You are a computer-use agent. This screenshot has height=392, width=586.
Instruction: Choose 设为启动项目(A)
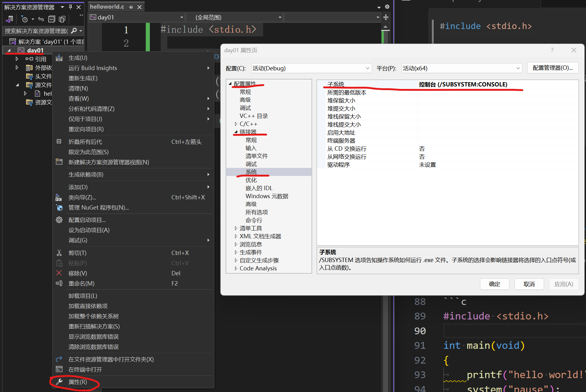click(x=133, y=230)
